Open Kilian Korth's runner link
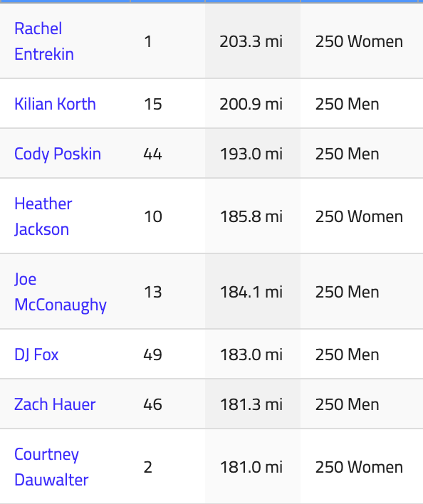 (55, 104)
